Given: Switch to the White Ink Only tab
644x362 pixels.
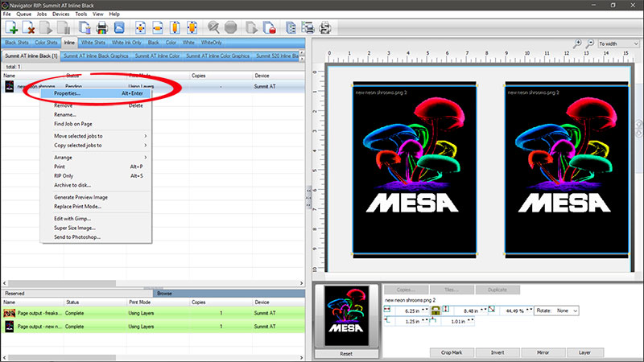Looking at the screenshot, I should tap(126, 43).
